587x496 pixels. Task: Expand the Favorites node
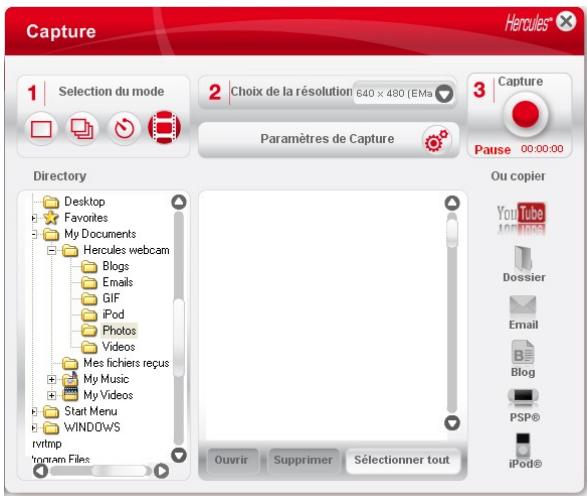pyautogui.click(x=34, y=218)
